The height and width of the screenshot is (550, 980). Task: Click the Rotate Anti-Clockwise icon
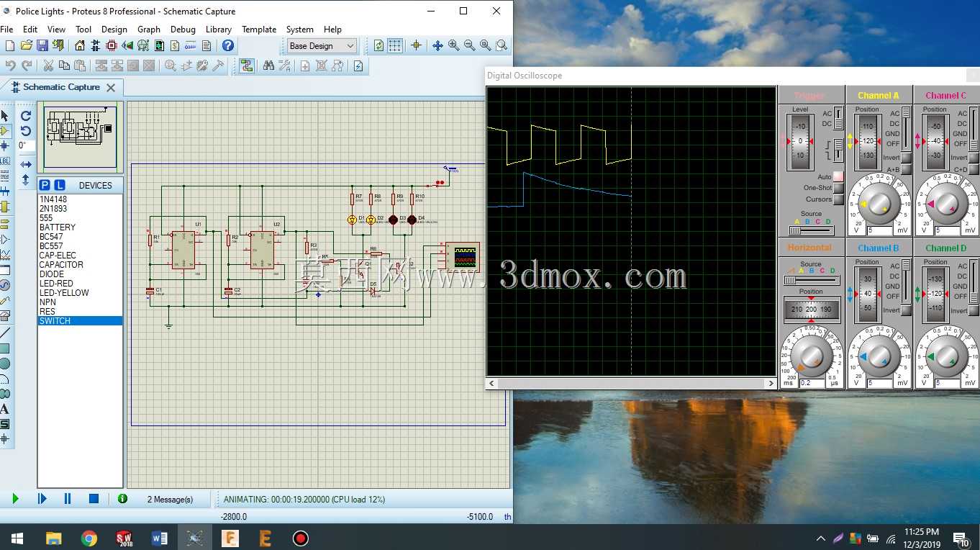[x=26, y=131]
